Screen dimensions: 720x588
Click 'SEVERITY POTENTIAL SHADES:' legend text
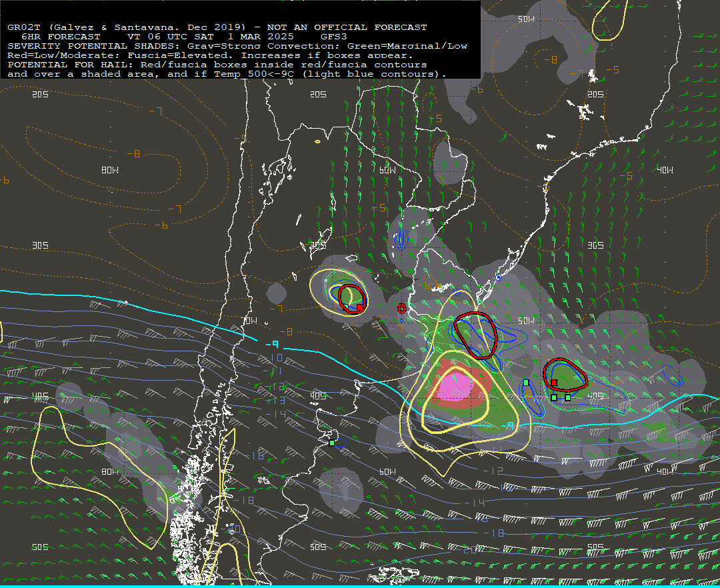click(94, 46)
